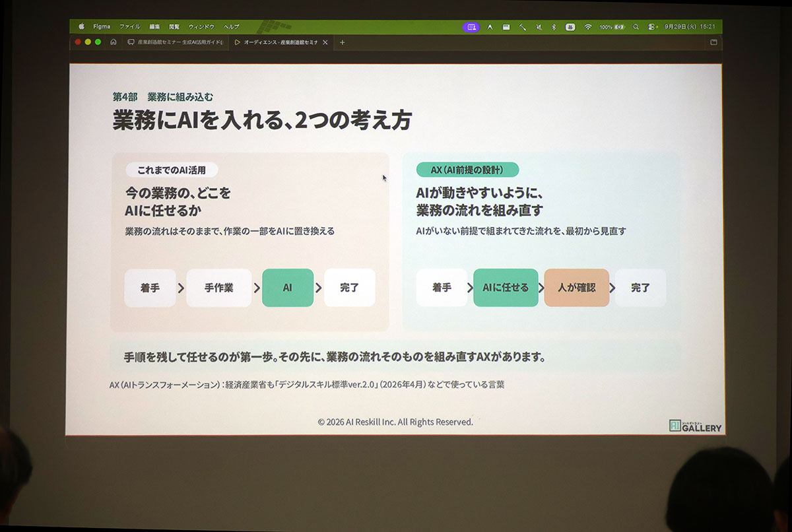Screen dimensions: 792x532
Task: Open the Apple menu
Action: tap(82, 27)
